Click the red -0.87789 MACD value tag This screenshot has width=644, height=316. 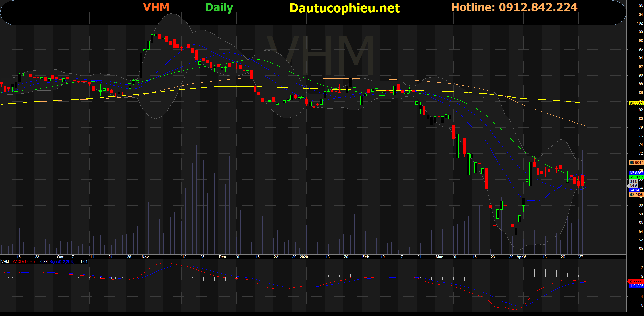(x=636, y=282)
